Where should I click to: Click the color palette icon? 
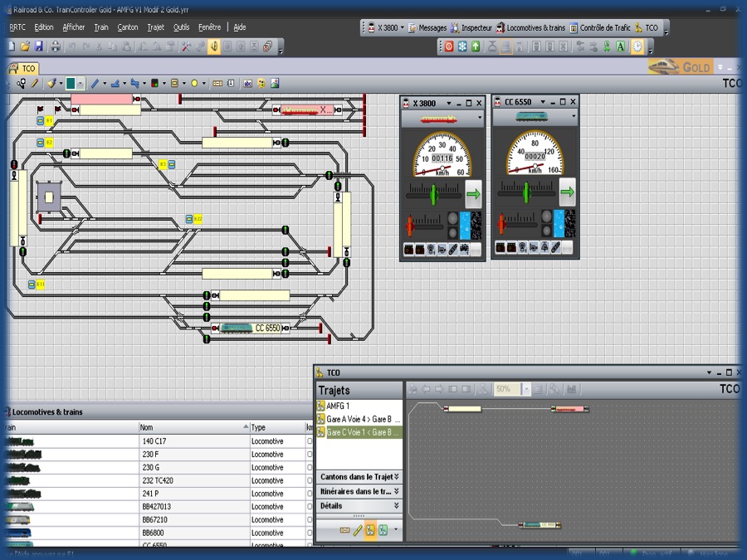261,83
